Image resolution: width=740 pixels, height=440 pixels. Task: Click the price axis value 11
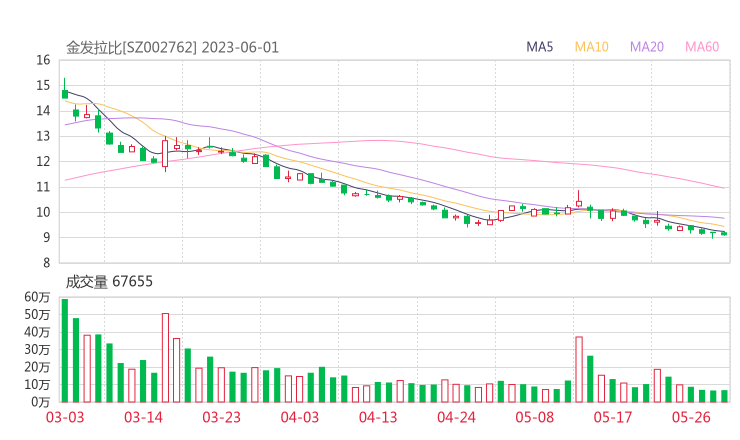[x=43, y=187]
